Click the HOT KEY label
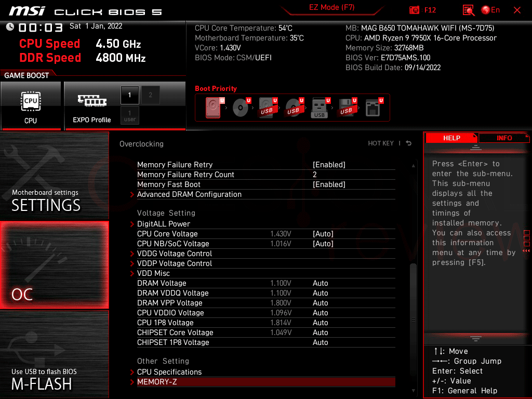The width and height of the screenshot is (532, 399). (x=381, y=143)
